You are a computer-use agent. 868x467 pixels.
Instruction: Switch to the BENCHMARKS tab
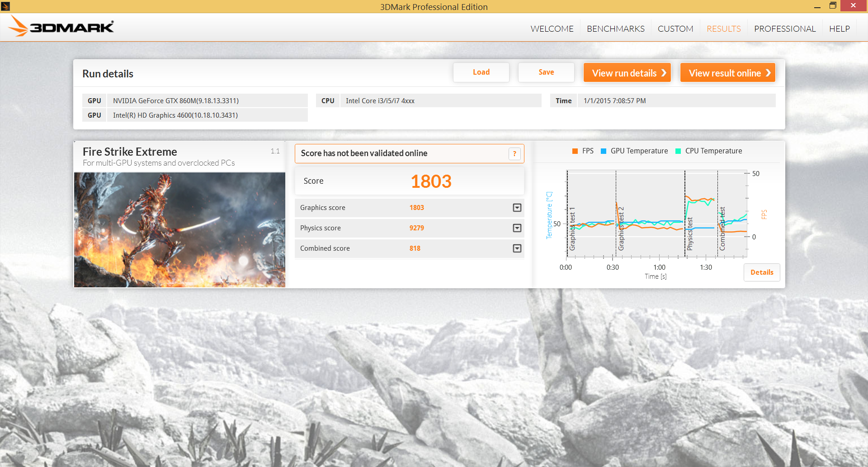616,29
